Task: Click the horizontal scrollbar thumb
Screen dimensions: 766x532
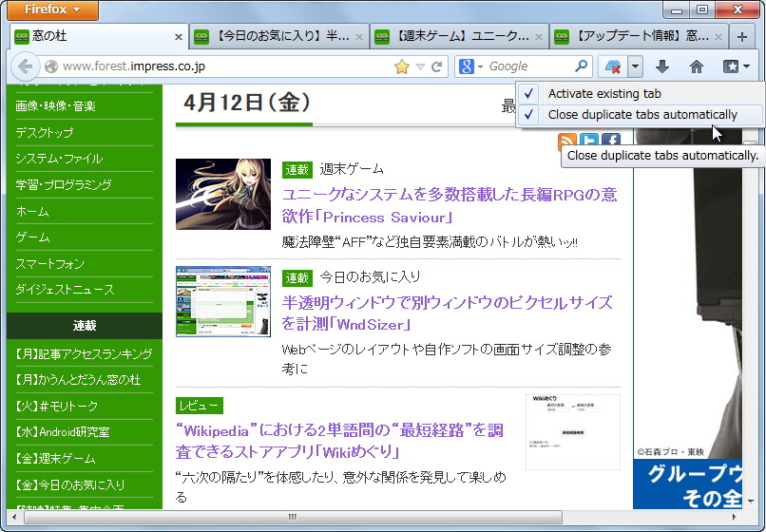Action: pyautogui.click(x=293, y=517)
